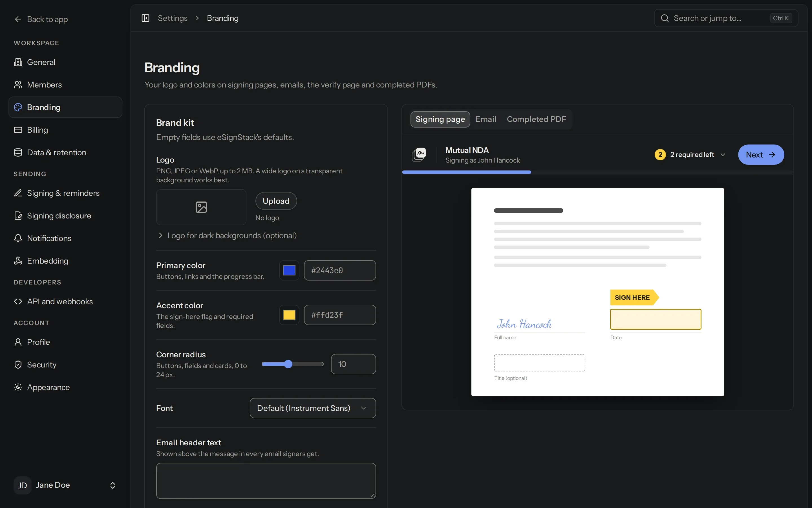Viewport: 812px width, 508px height.
Task: Click the Accent color hex field
Action: [x=340, y=315]
